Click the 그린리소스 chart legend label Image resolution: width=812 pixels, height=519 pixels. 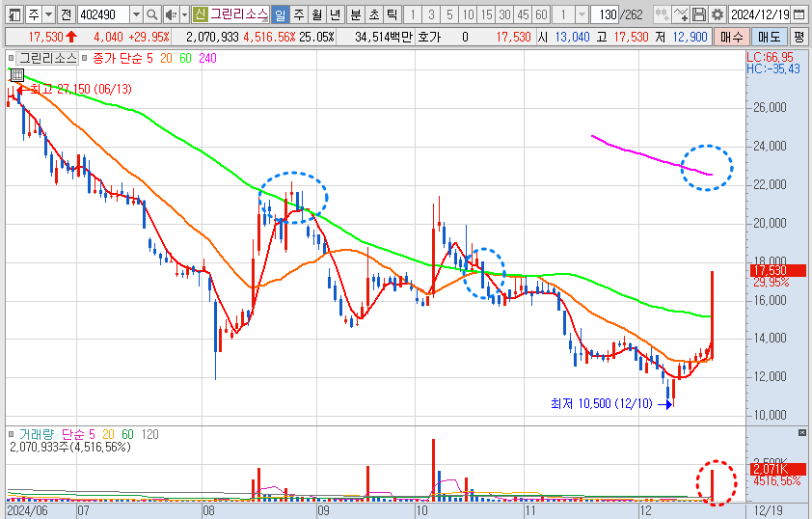47,58
